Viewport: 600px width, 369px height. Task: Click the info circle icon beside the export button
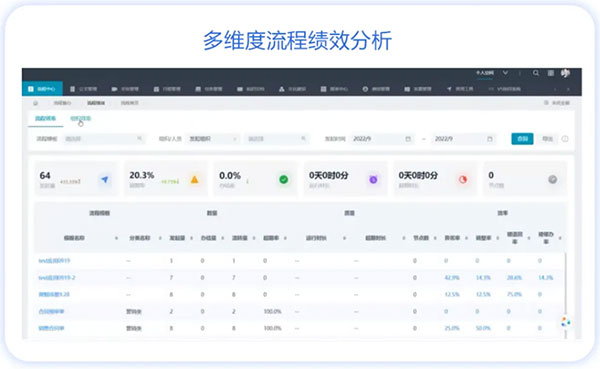pyautogui.click(x=565, y=139)
